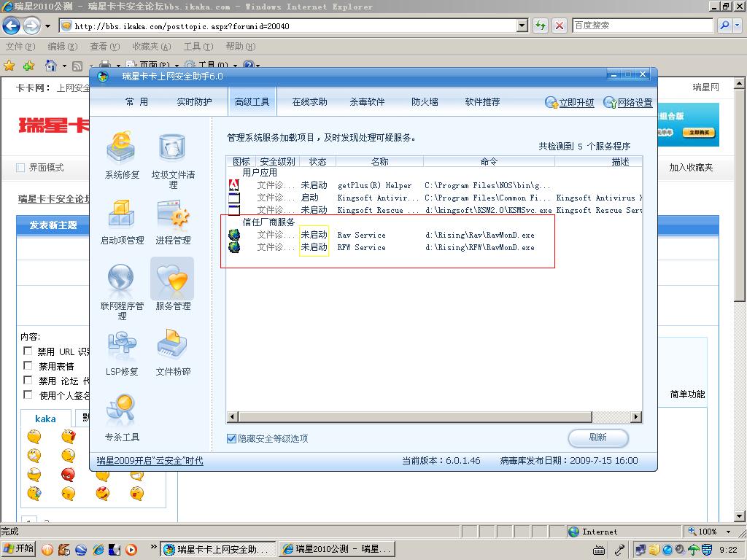Open recent pages dropdown next to forward
Image resolution: width=747 pixels, height=560 pixels.
tap(47, 26)
